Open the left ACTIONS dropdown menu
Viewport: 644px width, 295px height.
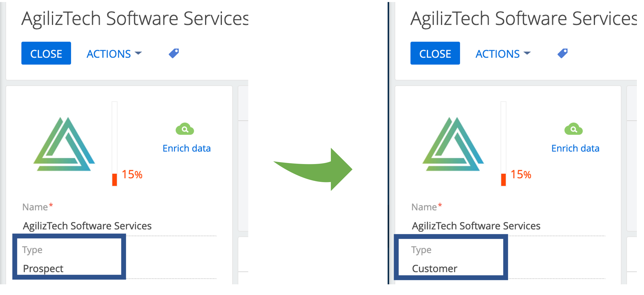(114, 54)
